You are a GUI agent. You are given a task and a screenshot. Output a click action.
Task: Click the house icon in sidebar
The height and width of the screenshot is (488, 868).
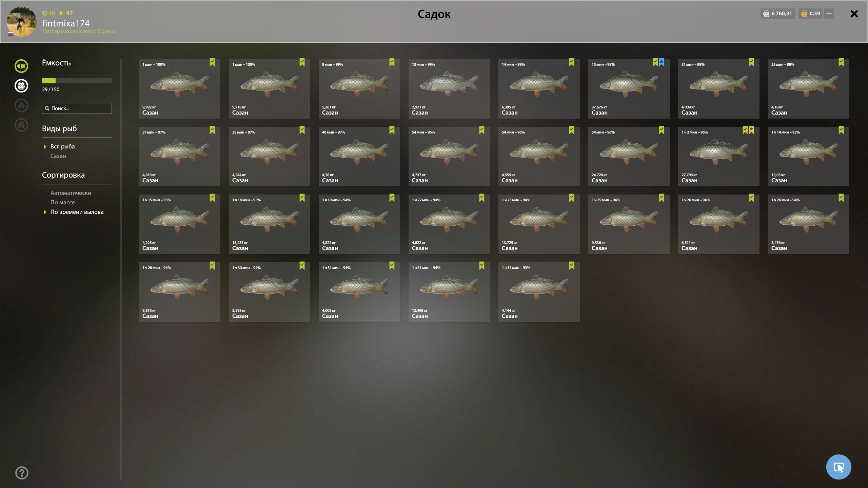point(21,125)
